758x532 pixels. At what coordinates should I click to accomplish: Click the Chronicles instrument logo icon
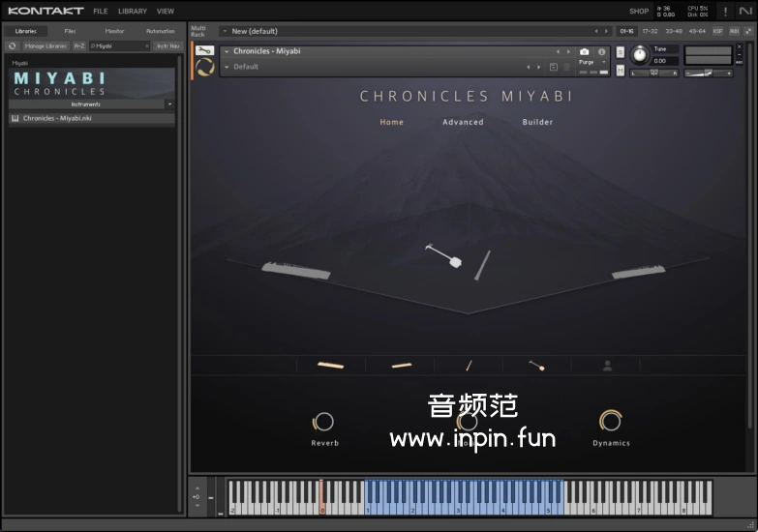tap(205, 67)
